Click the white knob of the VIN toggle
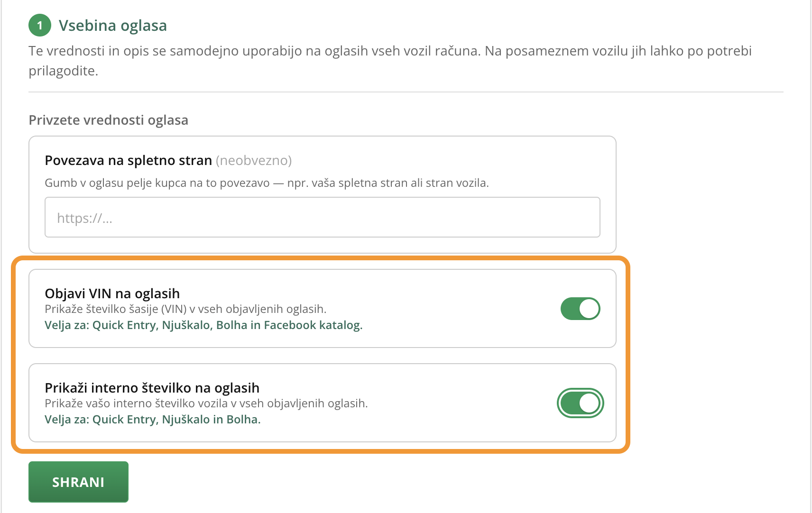Viewport: 812px width, 513px height. pos(589,309)
